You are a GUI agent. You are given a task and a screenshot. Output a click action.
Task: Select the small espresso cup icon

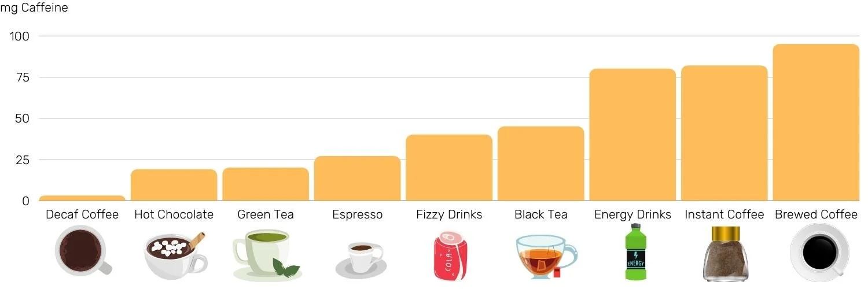pos(360,260)
